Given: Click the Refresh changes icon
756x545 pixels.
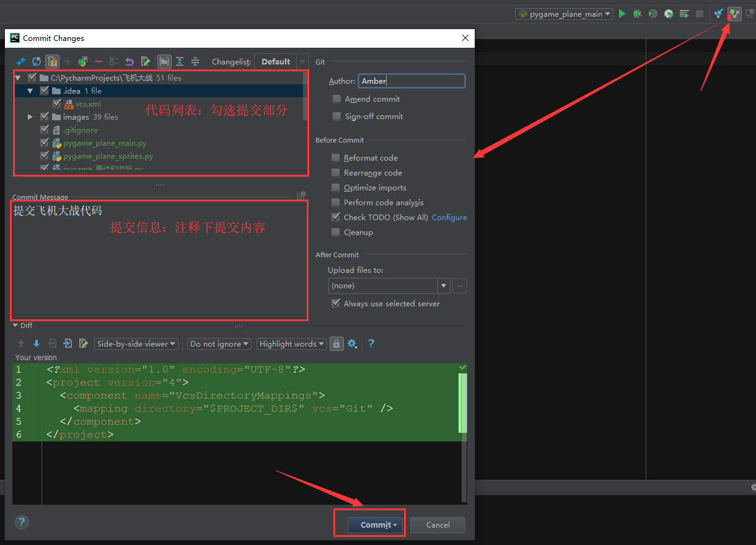Looking at the screenshot, I should click(x=37, y=61).
